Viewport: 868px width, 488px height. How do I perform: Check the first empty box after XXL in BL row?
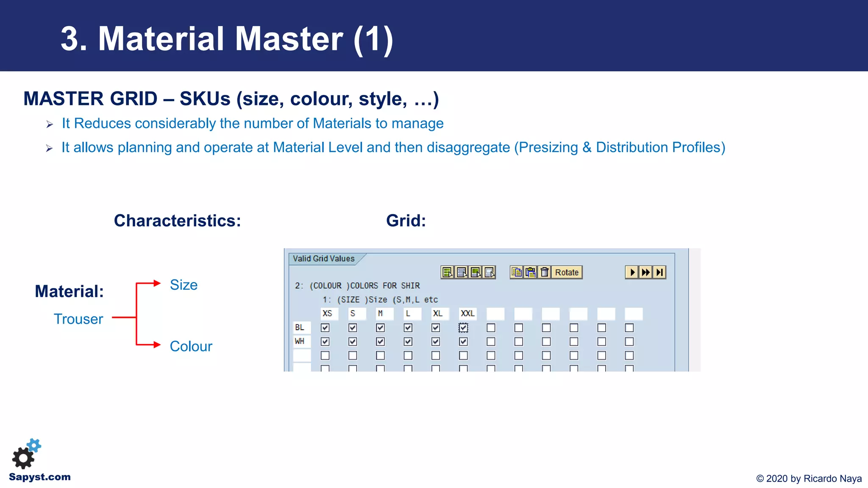point(491,328)
